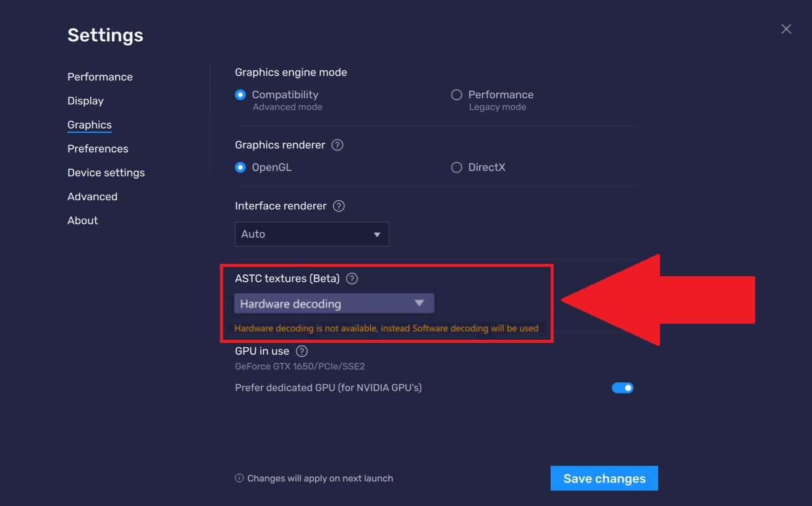Close the Settings dialog
812x506 pixels.
(785, 28)
